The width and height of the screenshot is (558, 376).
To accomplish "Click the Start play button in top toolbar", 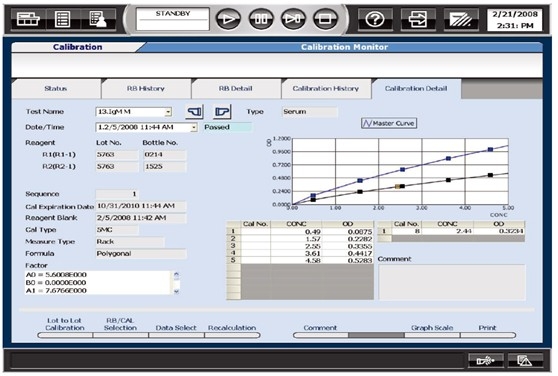I will [x=228, y=19].
